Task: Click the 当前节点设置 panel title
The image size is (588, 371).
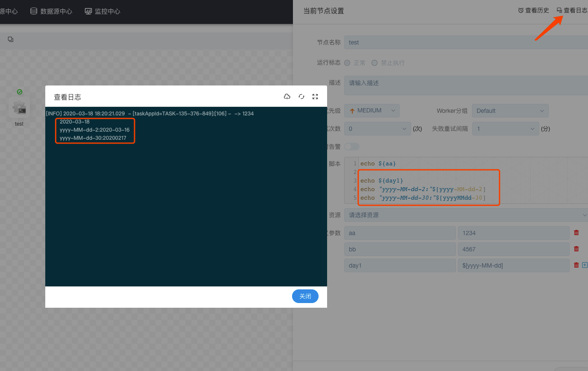Action: pos(323,11)
